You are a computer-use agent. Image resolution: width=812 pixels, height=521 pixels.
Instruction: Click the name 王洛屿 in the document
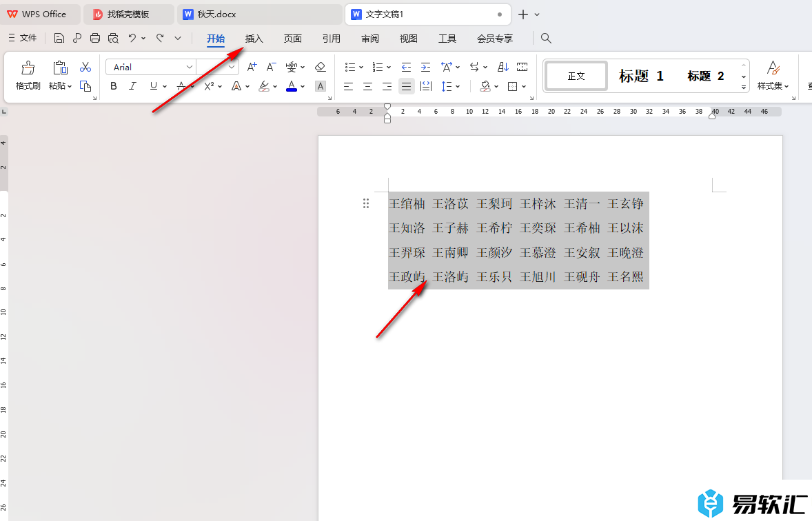[x=450, y=277]
